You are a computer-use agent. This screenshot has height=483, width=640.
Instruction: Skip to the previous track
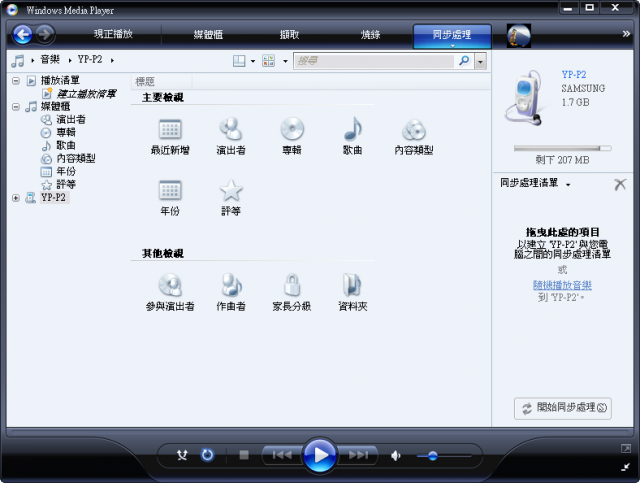pos(282,455)
